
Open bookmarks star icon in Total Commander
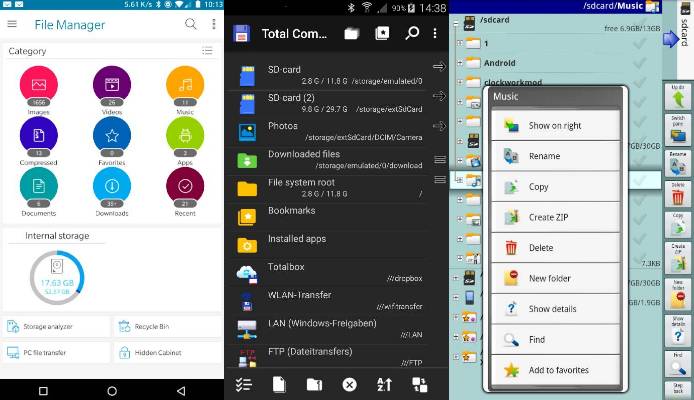pos(382,33)
